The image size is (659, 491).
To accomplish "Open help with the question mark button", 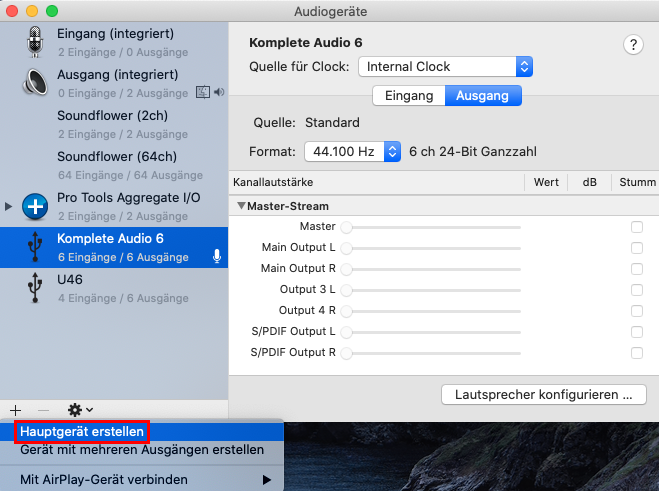I will [633, 45].
